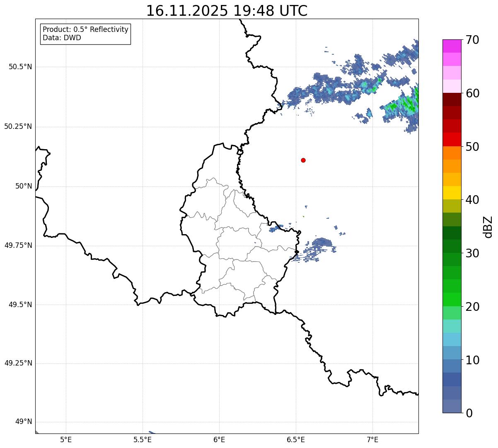Image resolution: width=498 pixels, height=448 pixels.
Task: Pick the bright red swatch just above 50 dBZ
Action: click(x=452, y=139)
